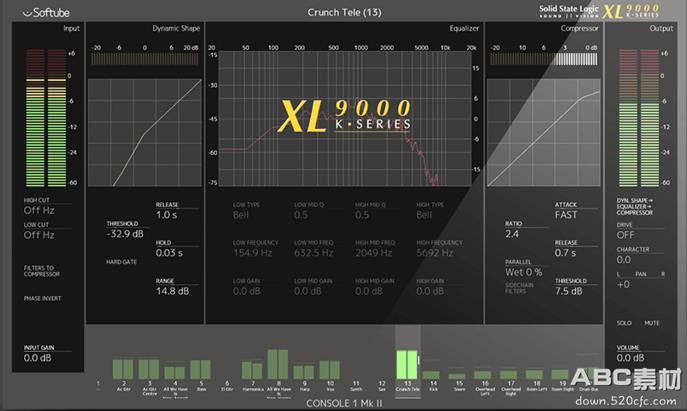Image resolution: width=687 pixels, height=411 pixels.
Task: Click Low Mid Q 0.5 value
Action: [x=301, y=215]
